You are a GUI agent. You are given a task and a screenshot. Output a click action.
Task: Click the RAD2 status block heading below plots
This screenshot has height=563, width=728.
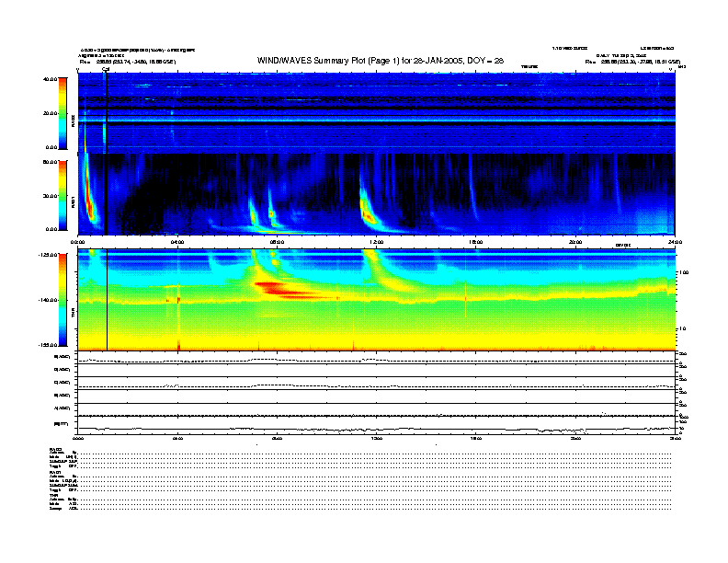tap(56, 448)
